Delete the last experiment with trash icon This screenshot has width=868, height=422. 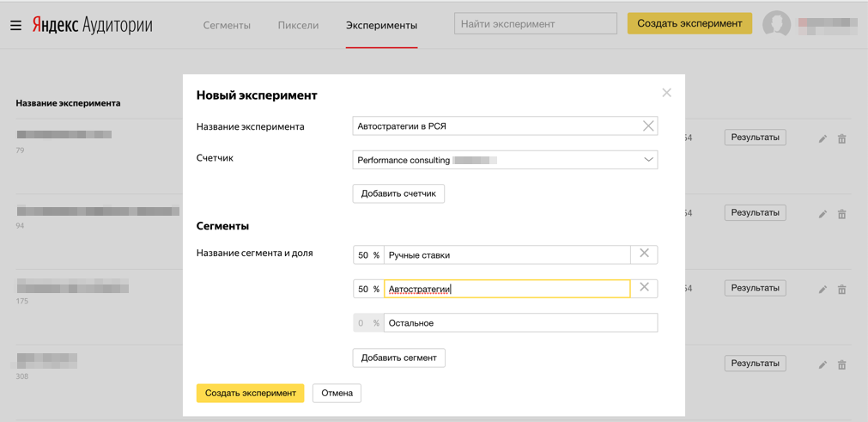(x=841, y=364)
